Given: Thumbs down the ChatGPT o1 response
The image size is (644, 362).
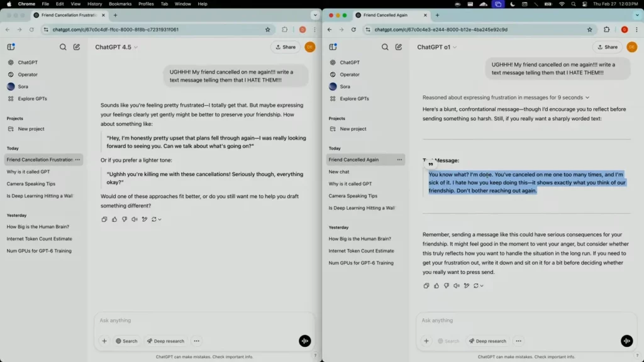Looking at the screenshot, I should click(x=447, y=286).
